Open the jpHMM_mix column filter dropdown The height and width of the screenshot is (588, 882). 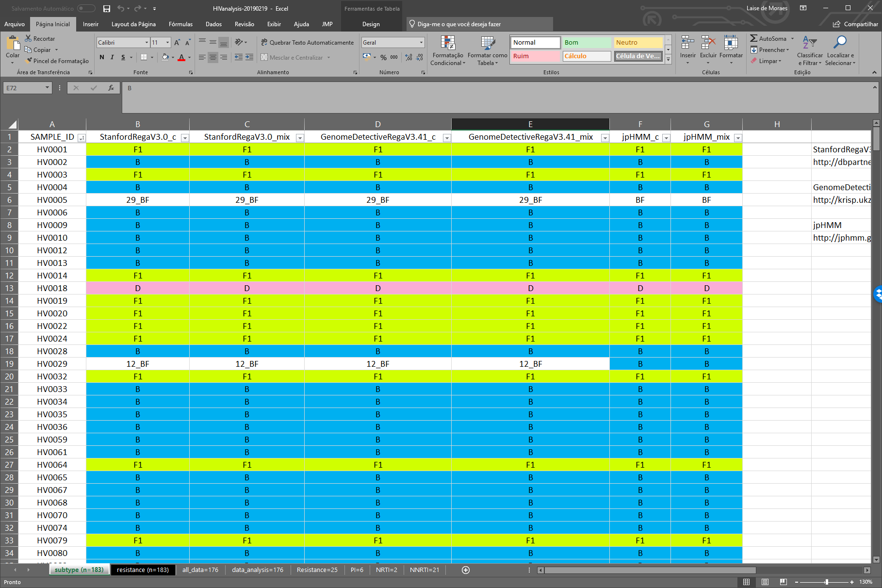pos(738,138)
